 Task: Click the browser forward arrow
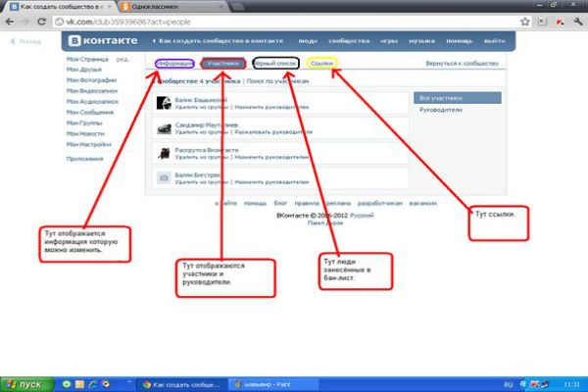point(25,22)
